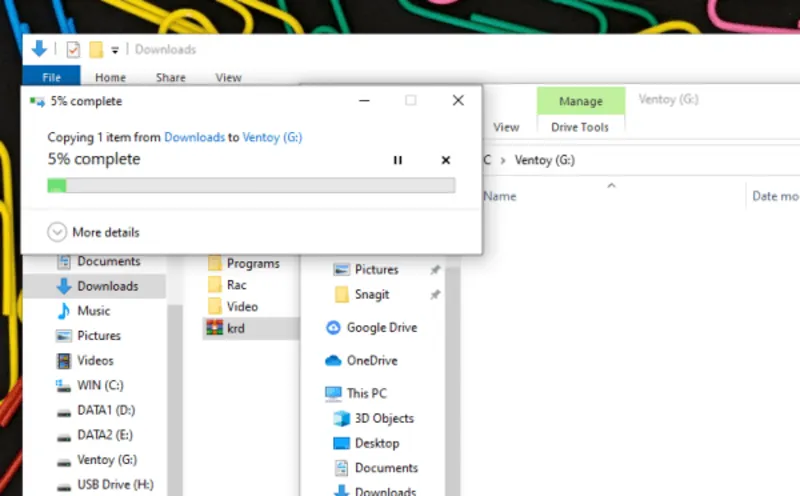800x496 pixels.
Task: Click the Downloads blue arrow icon in left pane
Action: [64, 286]
